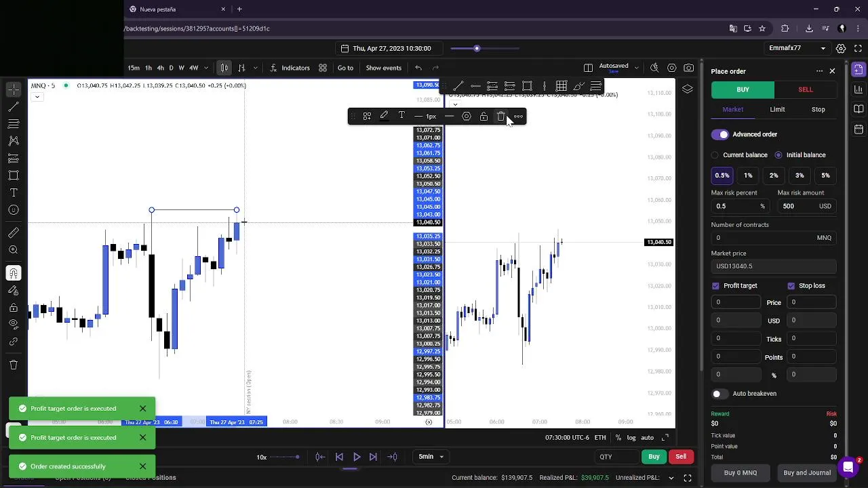This screenshot has width=868, height=488.
Task: Expand the balance bar chevron at bottom
Action: (x=671, y=478)
